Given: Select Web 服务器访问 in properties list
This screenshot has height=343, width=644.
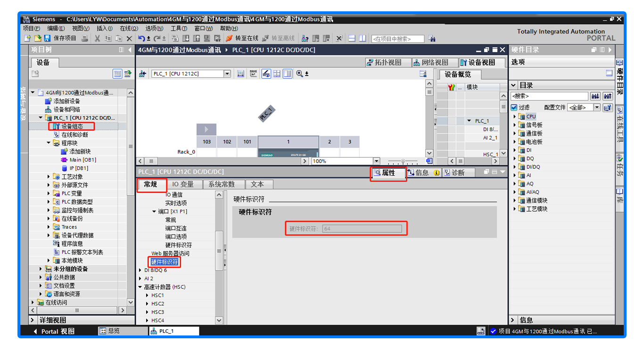Looking at the screenshot, I should pos(170,253).
